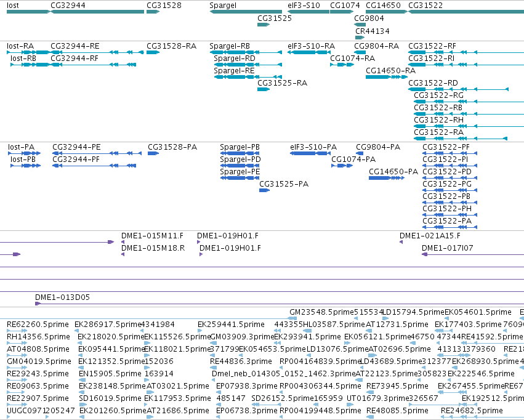
Task: Open the CG32944-RF transcript label
Action: click(x=75, y=59)
